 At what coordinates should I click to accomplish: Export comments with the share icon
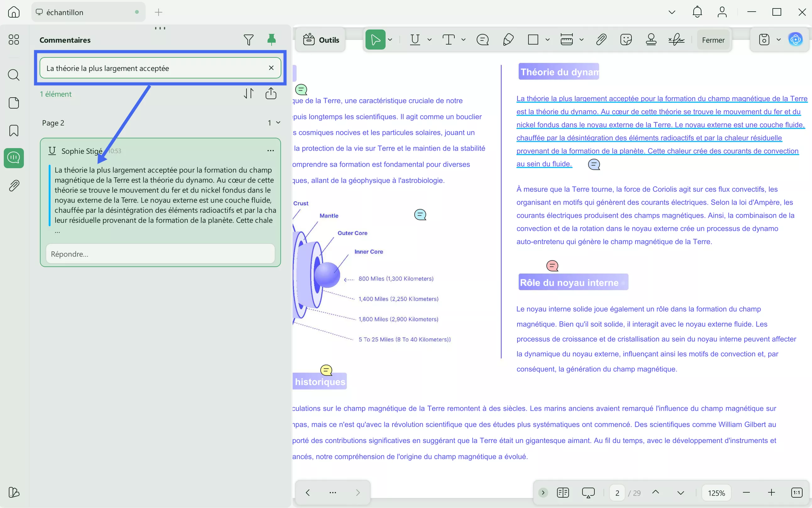(271, 94)
